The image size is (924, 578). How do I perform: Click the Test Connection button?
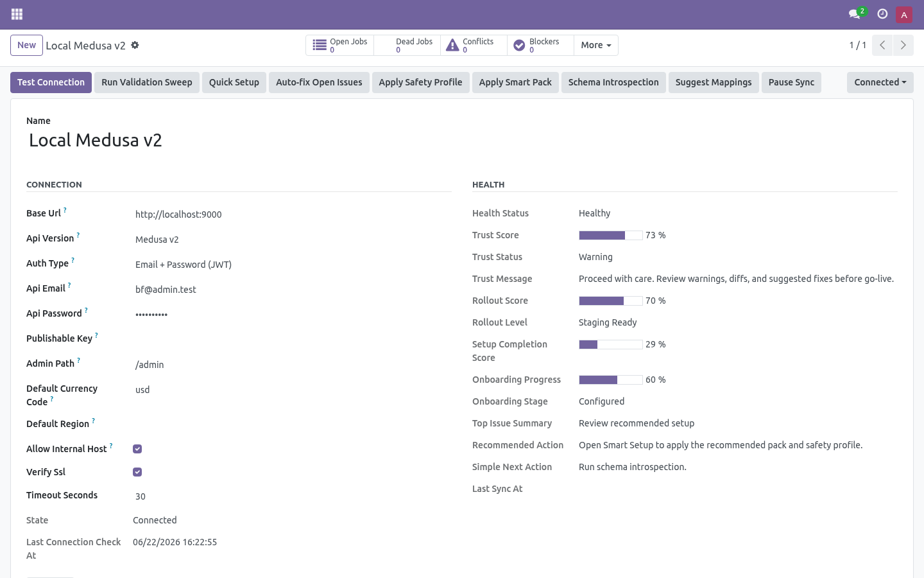click(51, 82)
